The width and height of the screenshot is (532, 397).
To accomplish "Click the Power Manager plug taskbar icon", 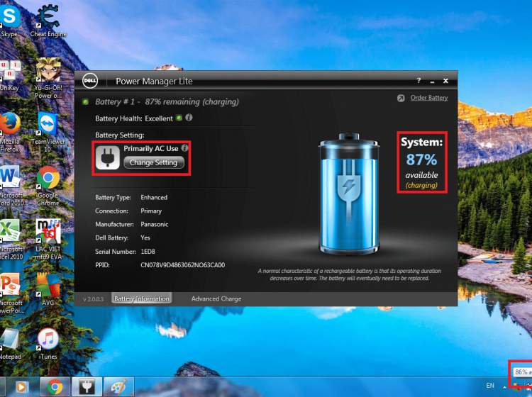I will (x=87, y=387).
